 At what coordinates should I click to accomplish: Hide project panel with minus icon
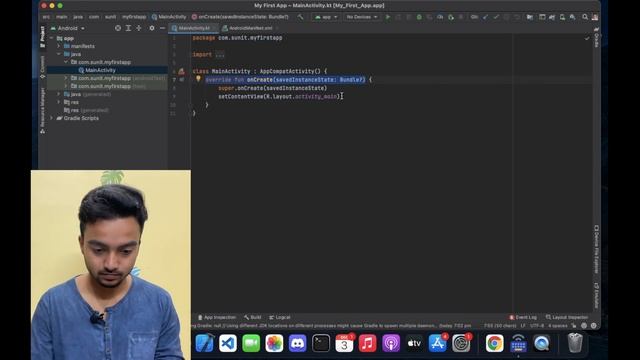point(162,28)
